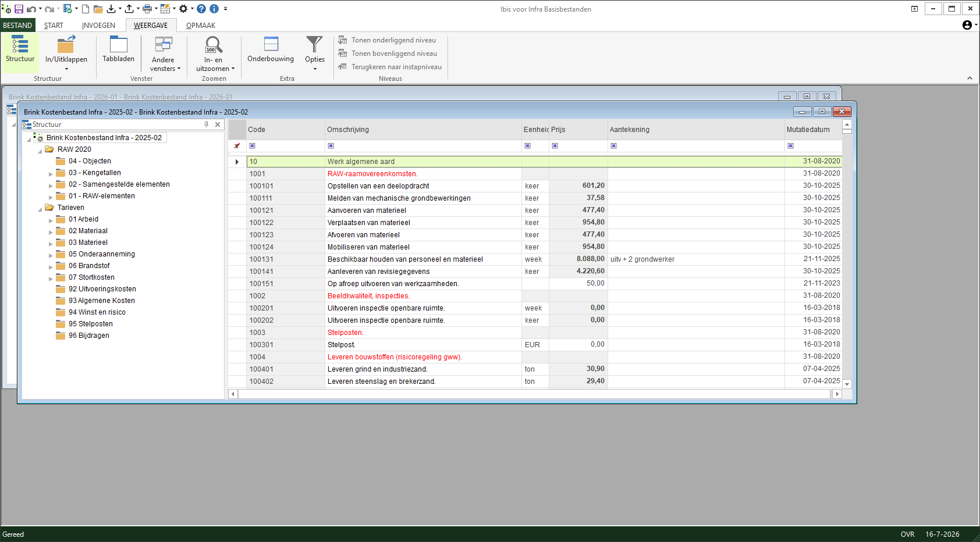Click the vertical scrollbar down arrow

[x=847, y=384]
